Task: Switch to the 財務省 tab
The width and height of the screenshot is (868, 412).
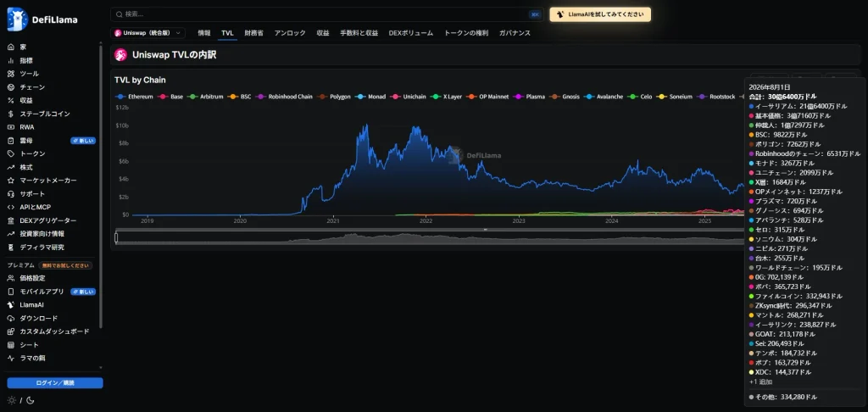Action: pos(253,33)
